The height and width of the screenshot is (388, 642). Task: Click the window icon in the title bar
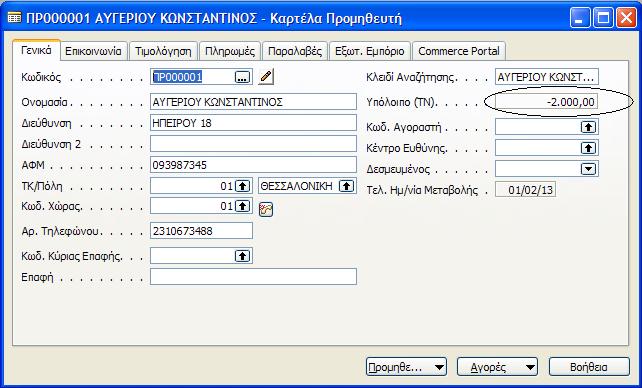[x=14, y=18]
